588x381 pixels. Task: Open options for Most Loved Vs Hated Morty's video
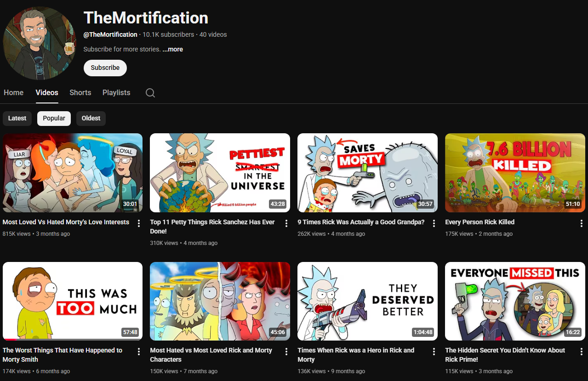(139, 223)
